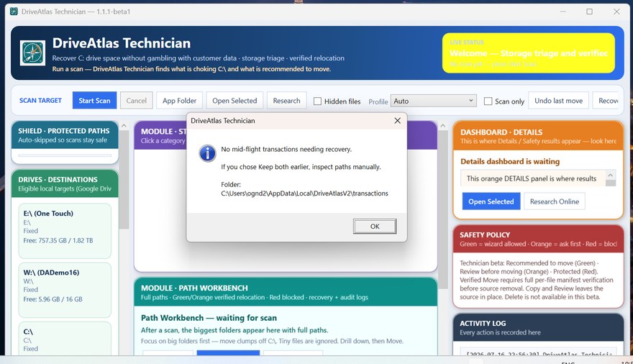Screen dimensions: 633x364
Task: Click the Module Path Workbench header
Action: click(x=286, y=292)
